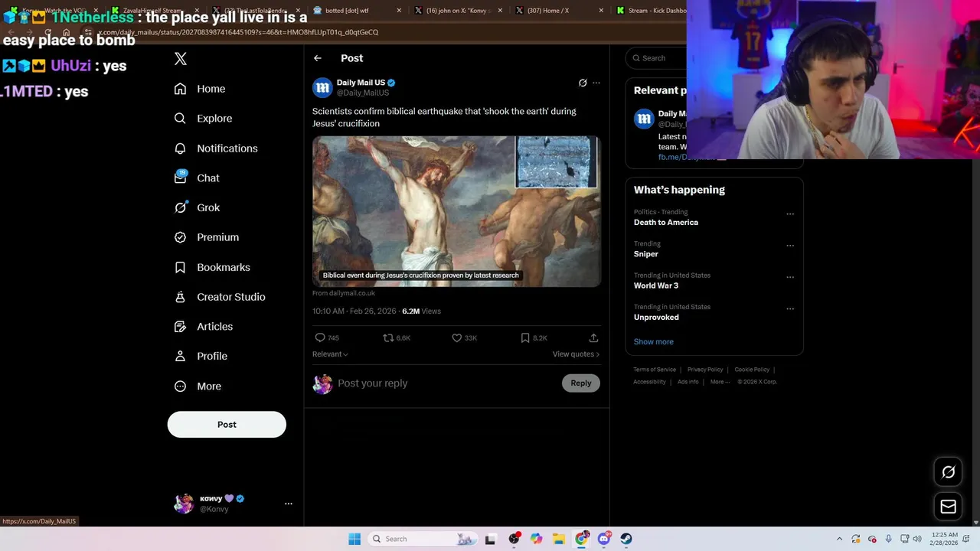Switch to the 'Stream - Kick Dashboard' tab

(x=651, y=11)
